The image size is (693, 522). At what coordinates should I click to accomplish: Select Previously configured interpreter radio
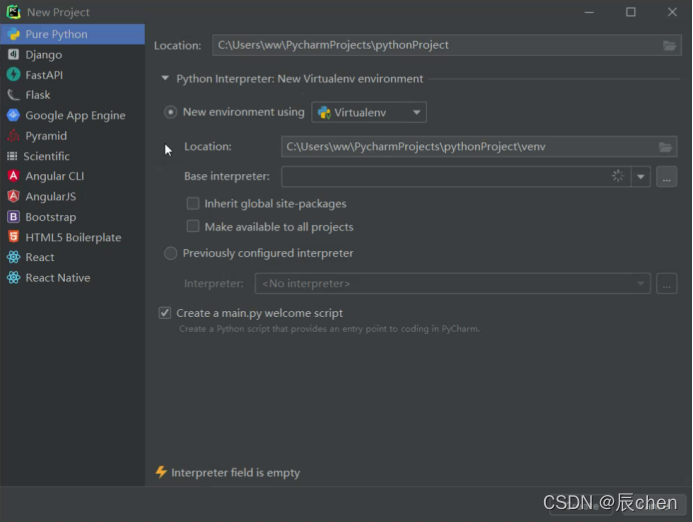[x=170, y=253]
